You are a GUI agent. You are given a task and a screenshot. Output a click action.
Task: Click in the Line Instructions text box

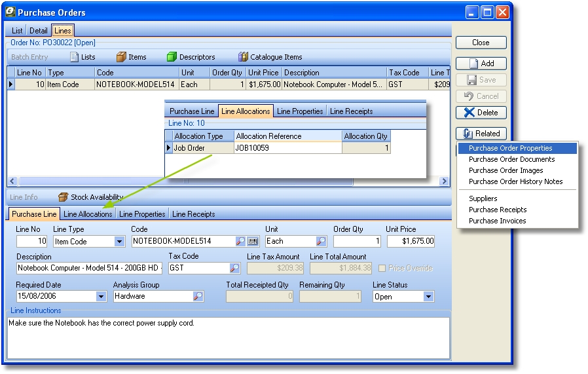(x=229, y=337)
